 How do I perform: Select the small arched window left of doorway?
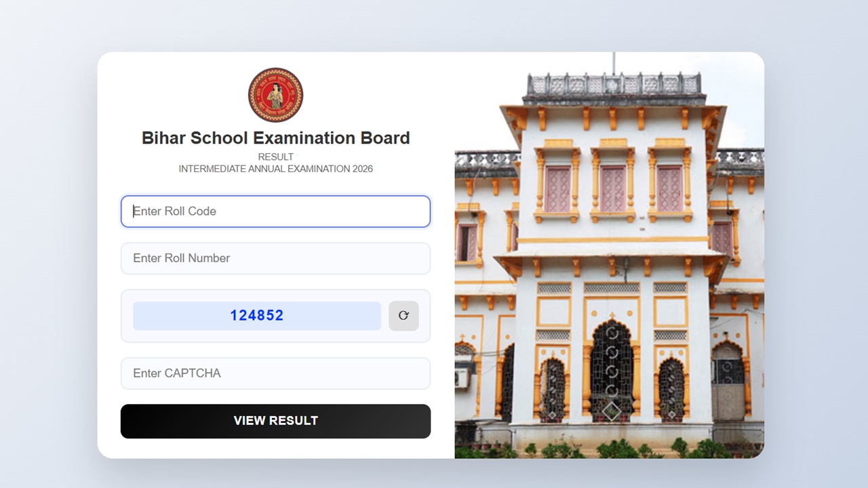point(553,390)
